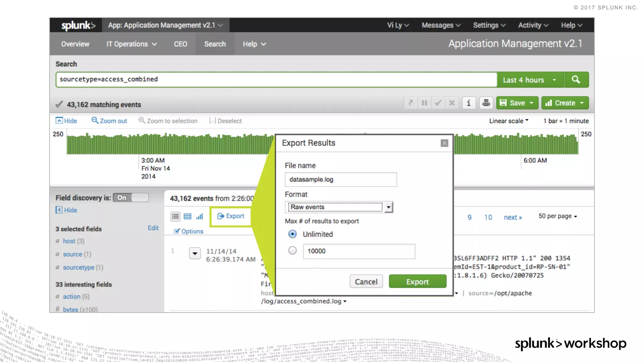Edit the selected fields
644x362 pixels.
(x=153, y=228)
